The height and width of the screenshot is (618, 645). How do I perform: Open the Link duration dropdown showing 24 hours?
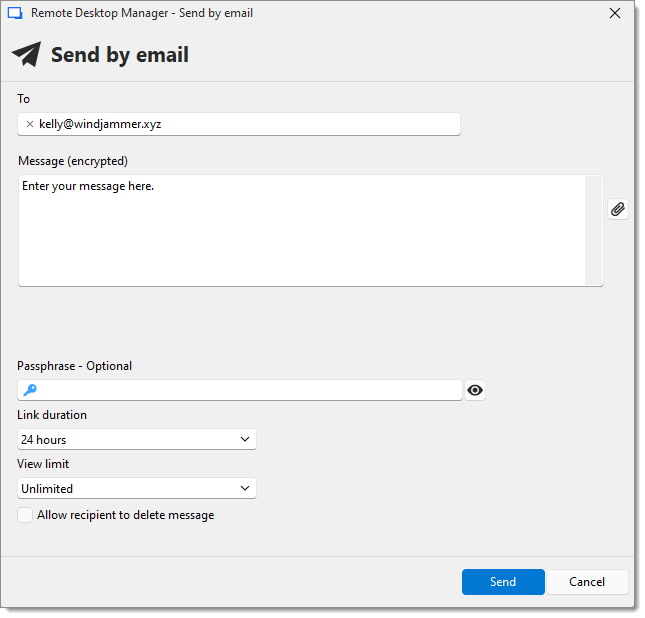[x=136, y=439]
